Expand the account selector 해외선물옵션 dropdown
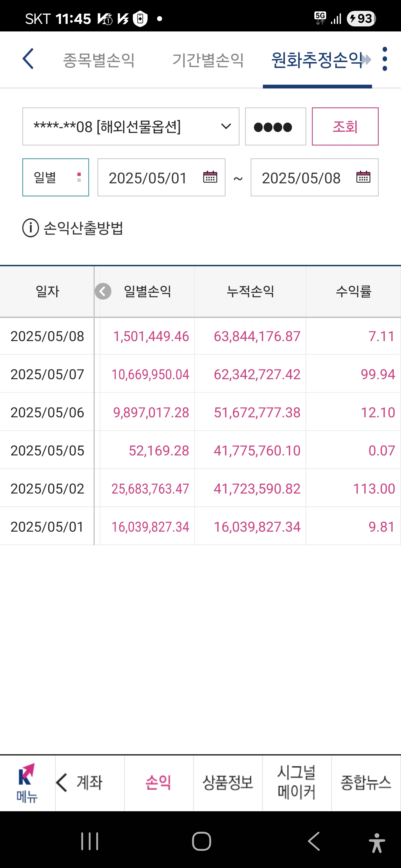401x868 pixels. tap(131, 127)
